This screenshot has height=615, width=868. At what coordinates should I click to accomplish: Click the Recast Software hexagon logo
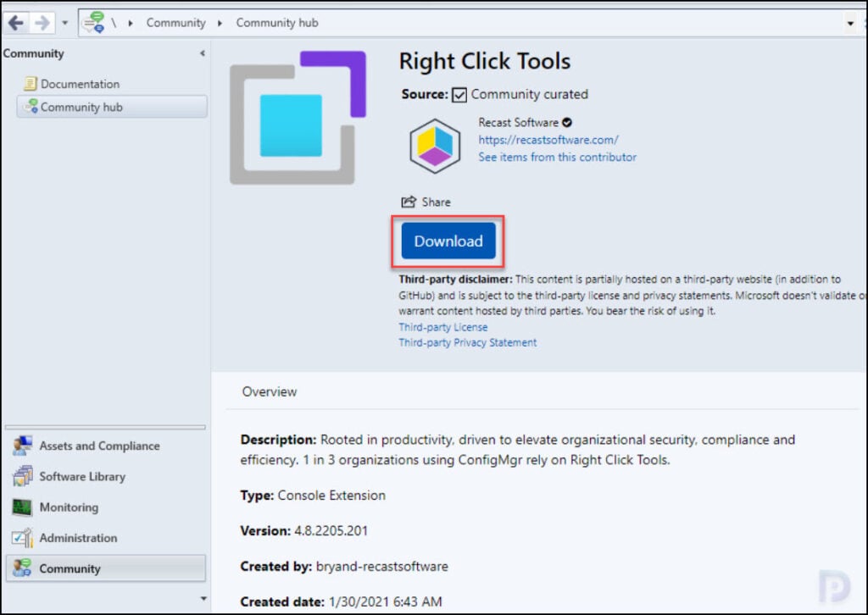pyautogui.click(x=435, y=146)
